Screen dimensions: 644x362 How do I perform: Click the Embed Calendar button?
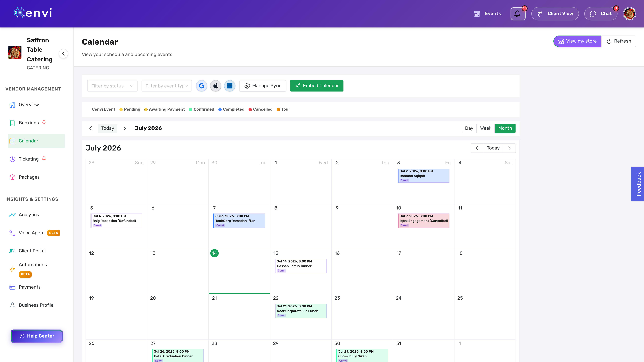click(x=317, y=86)
